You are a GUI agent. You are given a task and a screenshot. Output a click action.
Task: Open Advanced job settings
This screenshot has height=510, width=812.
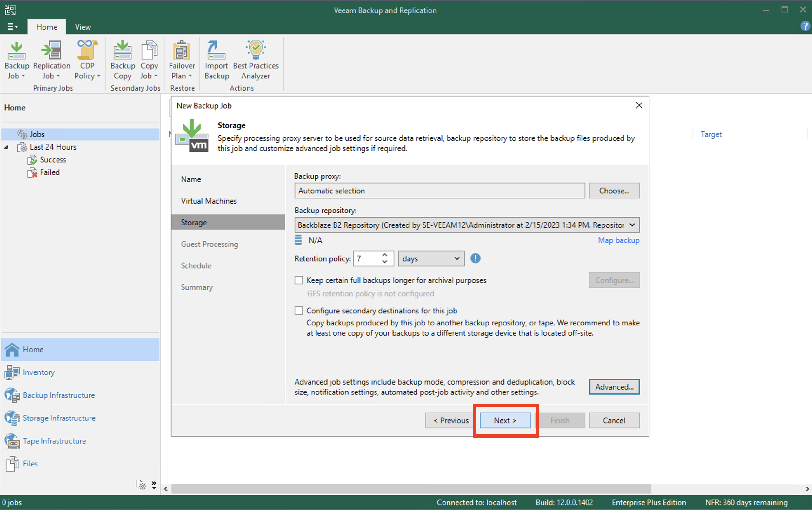coord(614,387)
